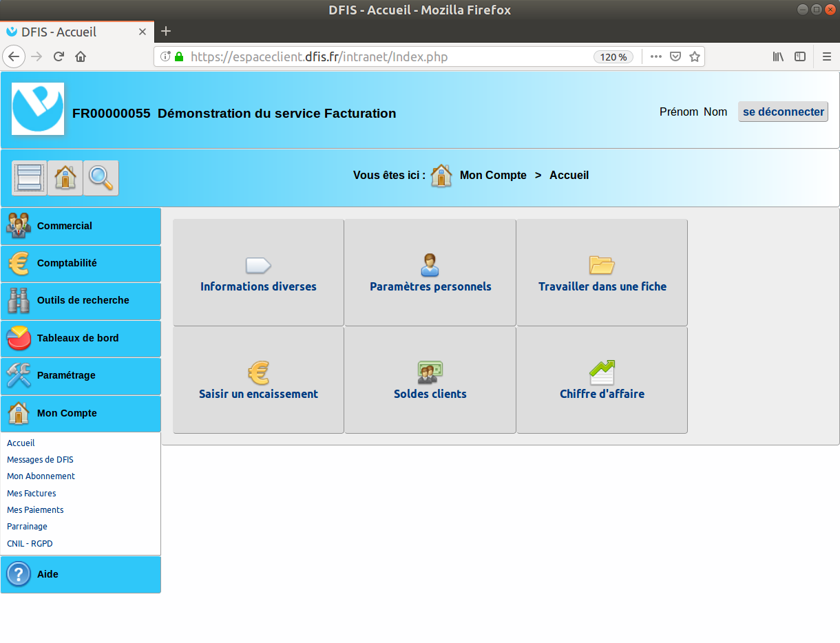
Task: Expand the Outils de recherche section
Action: click(81, 300)
